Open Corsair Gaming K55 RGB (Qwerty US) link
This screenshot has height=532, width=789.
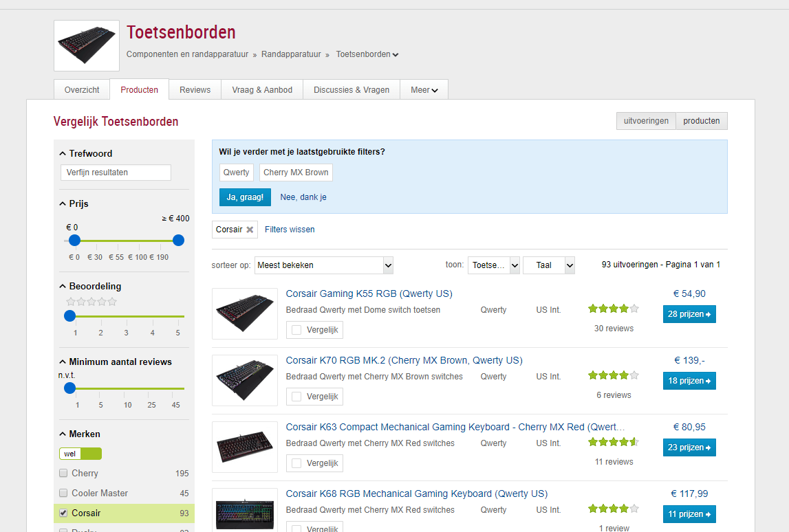pos(369,293)
